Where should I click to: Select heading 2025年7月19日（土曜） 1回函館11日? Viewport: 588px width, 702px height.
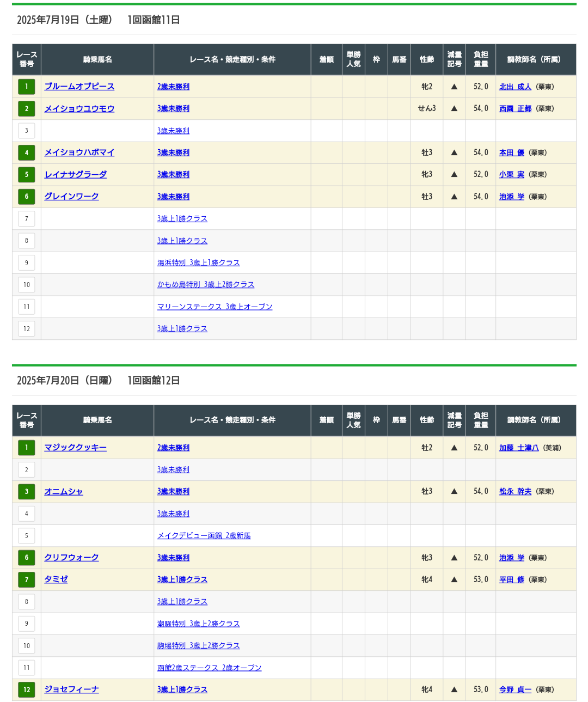(99, 20)
